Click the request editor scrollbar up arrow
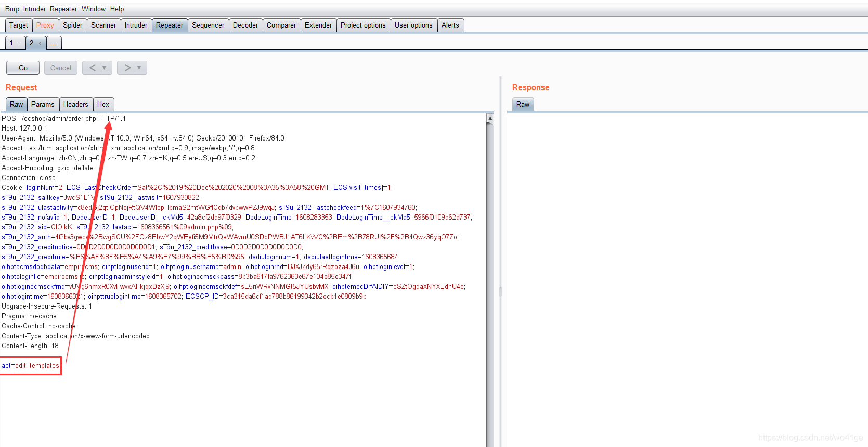This screenshot has height=447, width=868. point(490,118)
